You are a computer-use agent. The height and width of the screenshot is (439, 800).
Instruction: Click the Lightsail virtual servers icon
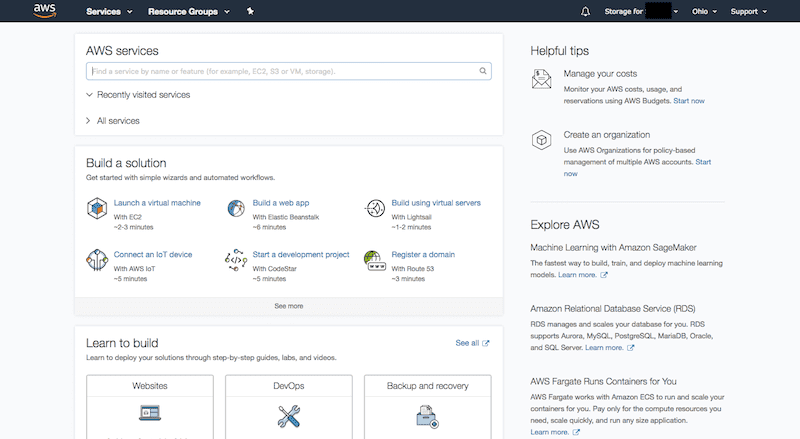point(375,208)
